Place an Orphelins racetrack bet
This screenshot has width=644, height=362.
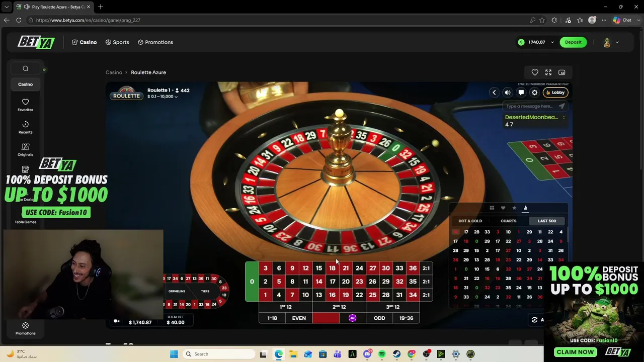[x=177, y=291]
